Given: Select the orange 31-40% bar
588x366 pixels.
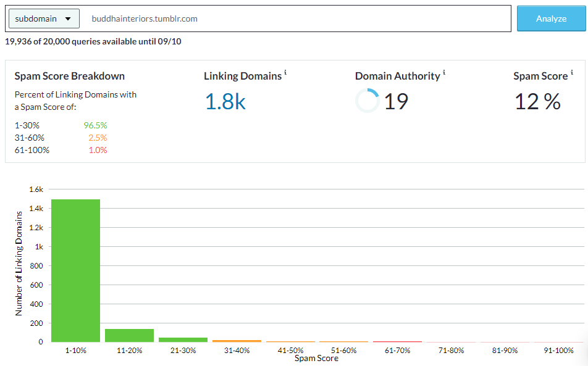Looking at the screenshot, I should pos(237,341).
